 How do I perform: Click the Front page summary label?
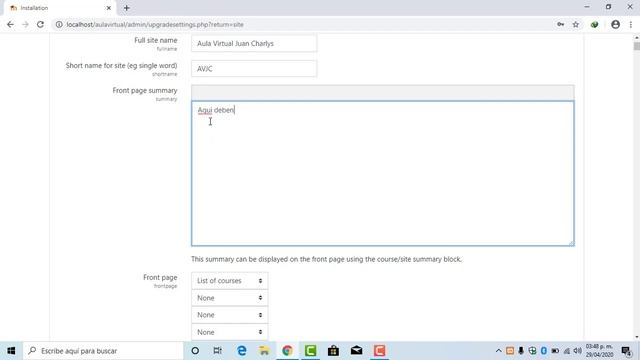[x=145, y=90]
